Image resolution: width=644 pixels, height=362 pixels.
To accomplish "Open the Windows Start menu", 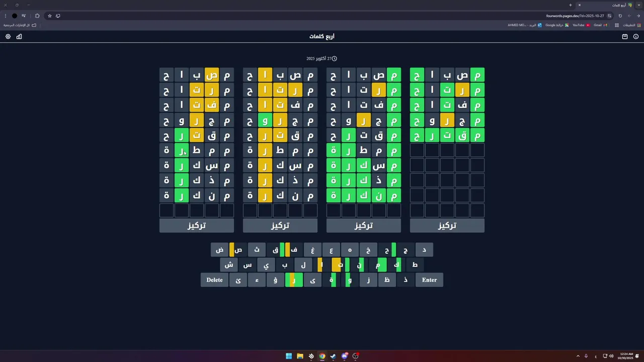I will point(289,356).
